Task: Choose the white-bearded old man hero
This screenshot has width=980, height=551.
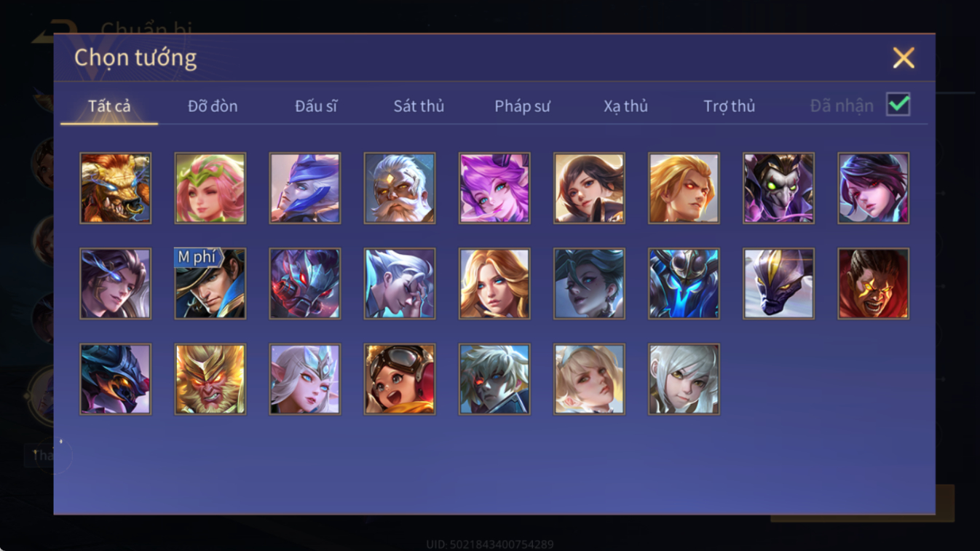Action: coord(400,188)
